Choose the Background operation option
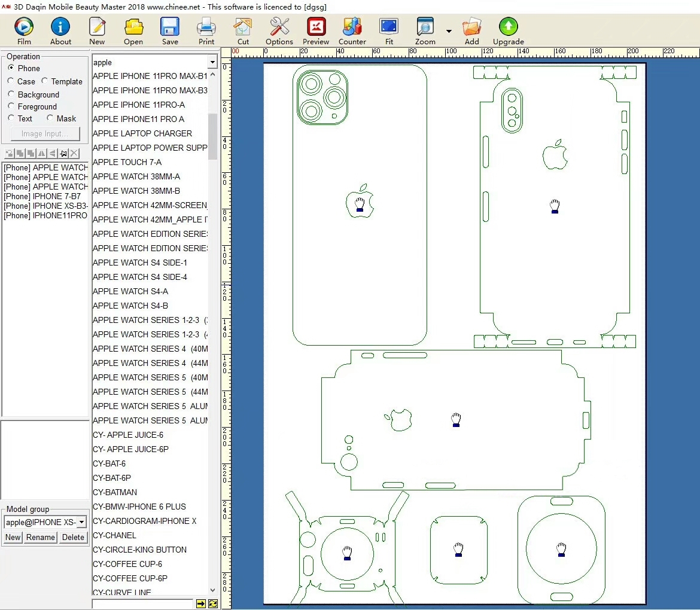Viewport: 700px width, 610px height. coord(11,94)
